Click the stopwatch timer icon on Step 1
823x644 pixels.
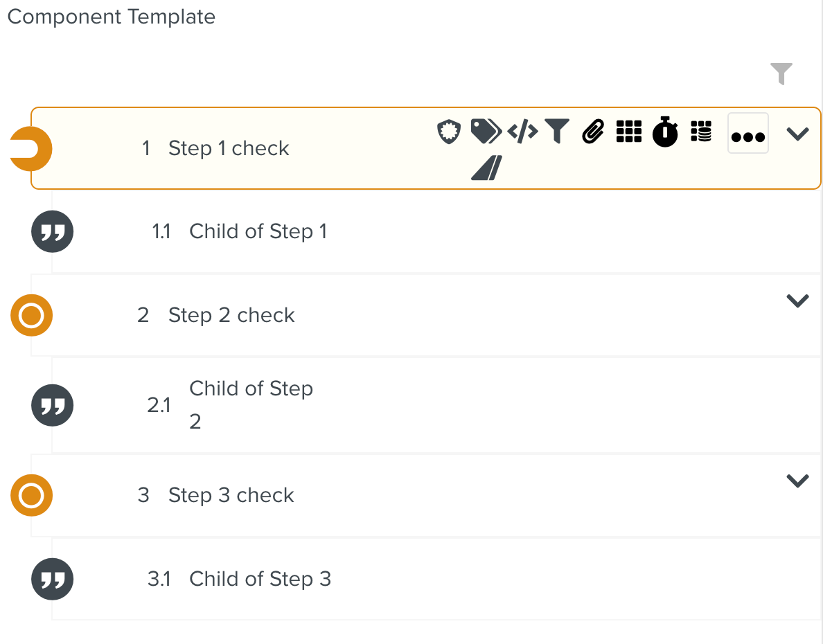coord(665,132)
